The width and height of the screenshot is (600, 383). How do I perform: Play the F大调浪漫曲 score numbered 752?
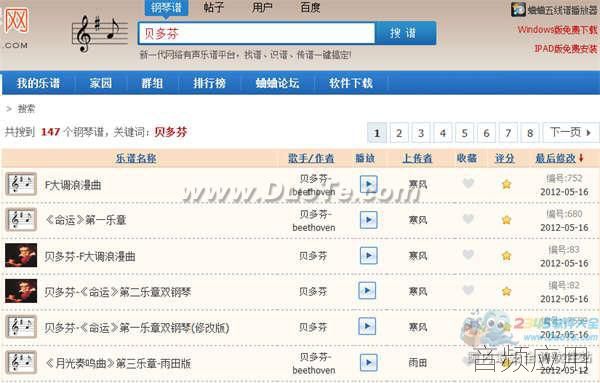tap(368, 184)
